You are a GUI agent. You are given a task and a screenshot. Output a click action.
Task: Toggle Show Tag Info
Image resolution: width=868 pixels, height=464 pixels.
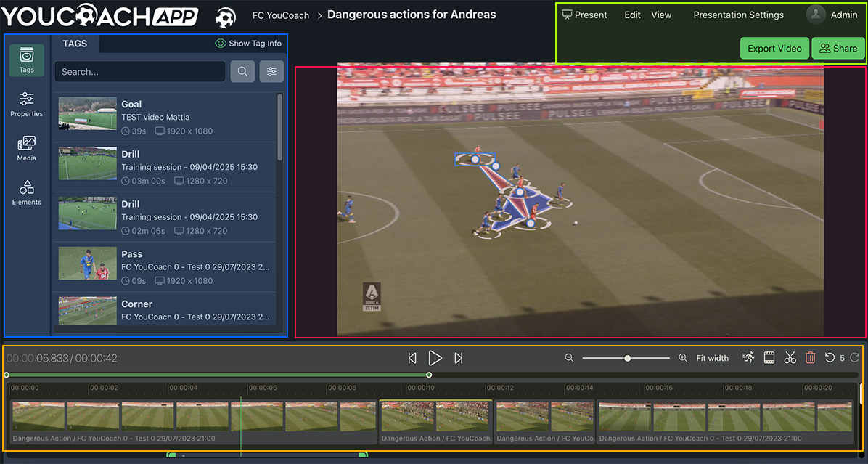tap(248, 43)
